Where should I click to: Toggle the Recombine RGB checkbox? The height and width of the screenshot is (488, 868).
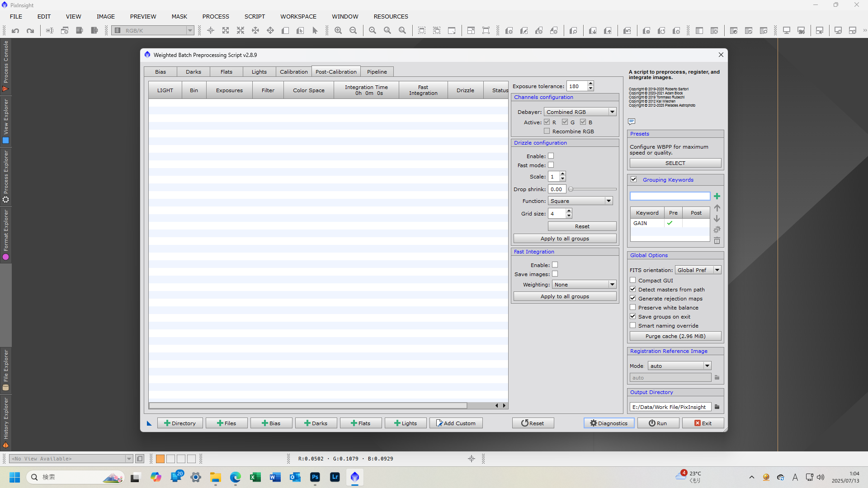tap(547, 131)
